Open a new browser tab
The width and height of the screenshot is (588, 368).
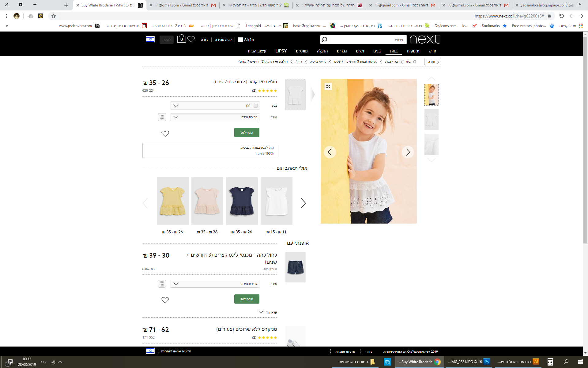[x=66, y=5]
